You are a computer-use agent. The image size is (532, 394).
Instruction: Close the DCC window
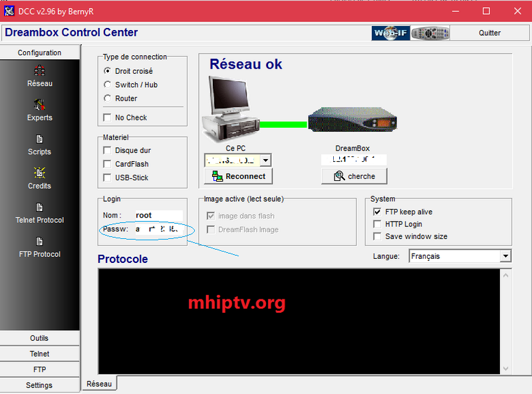click(517, 11)
